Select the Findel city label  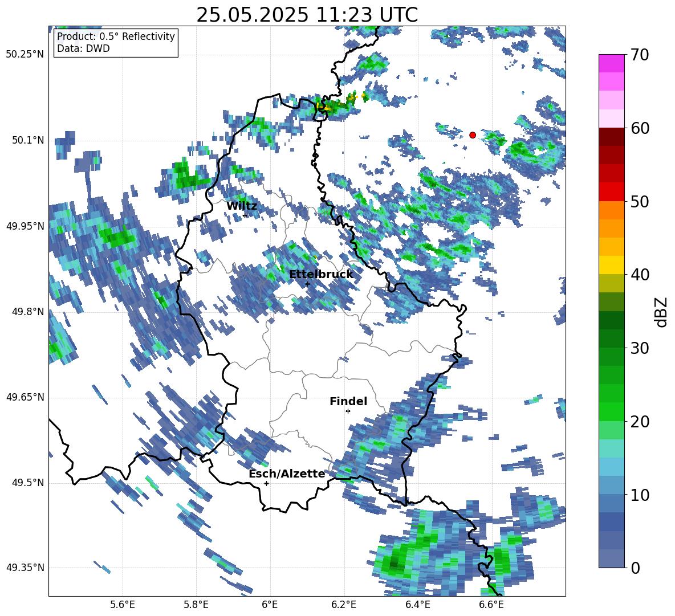[348, 401]
